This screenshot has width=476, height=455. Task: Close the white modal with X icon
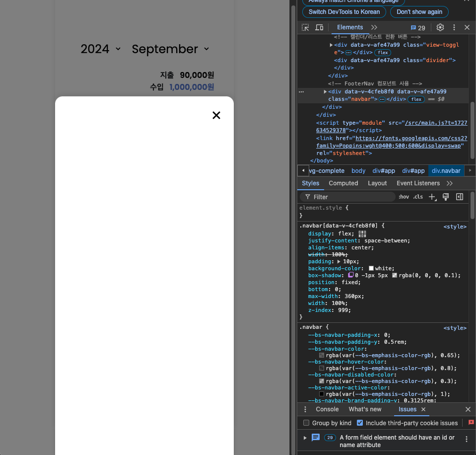216,115
